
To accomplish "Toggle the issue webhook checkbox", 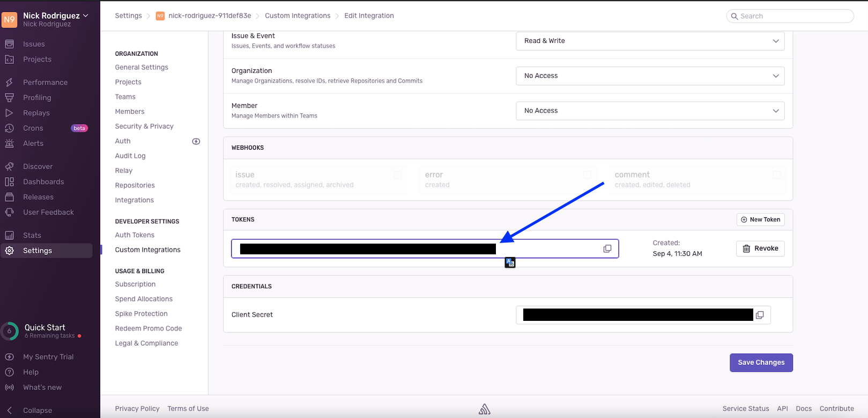I will [x=398, y=175].
